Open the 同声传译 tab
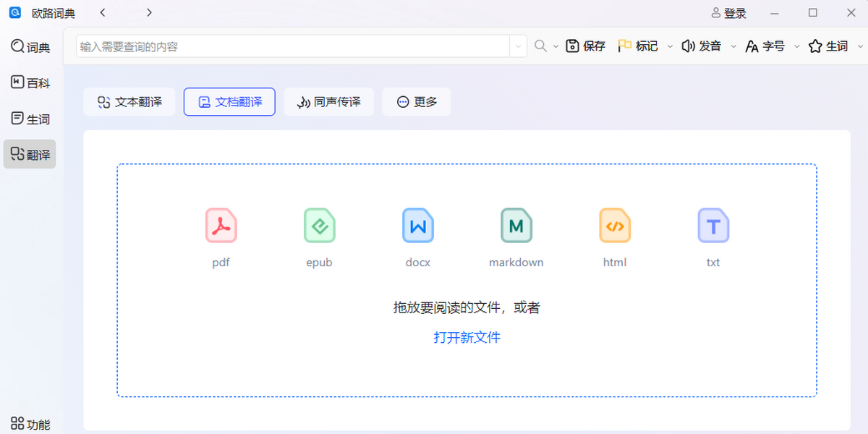 (x=328, y=102)
